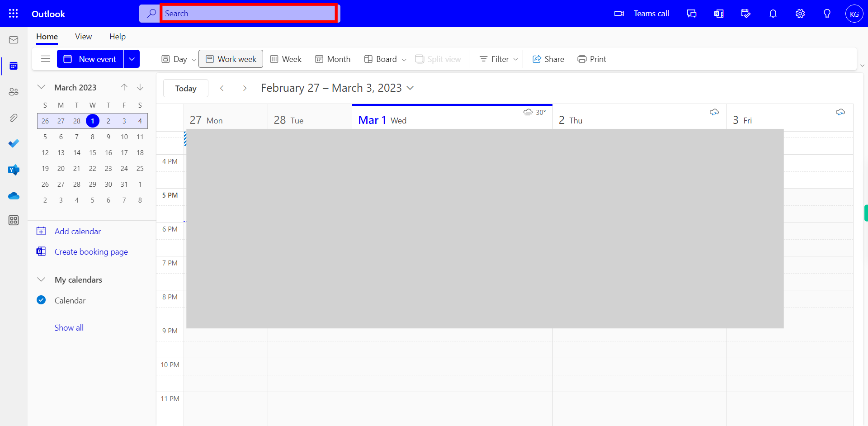
Task: Collapse the March 2023 mini calendar
Action: point(41,87)
